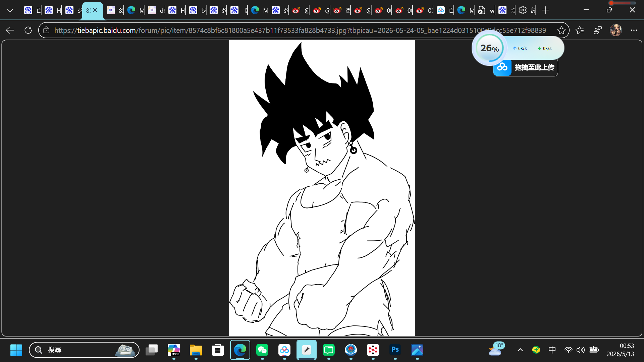Open WeChat from the taskbar
This screenshot has height=362, width=644.
(262, 350)
